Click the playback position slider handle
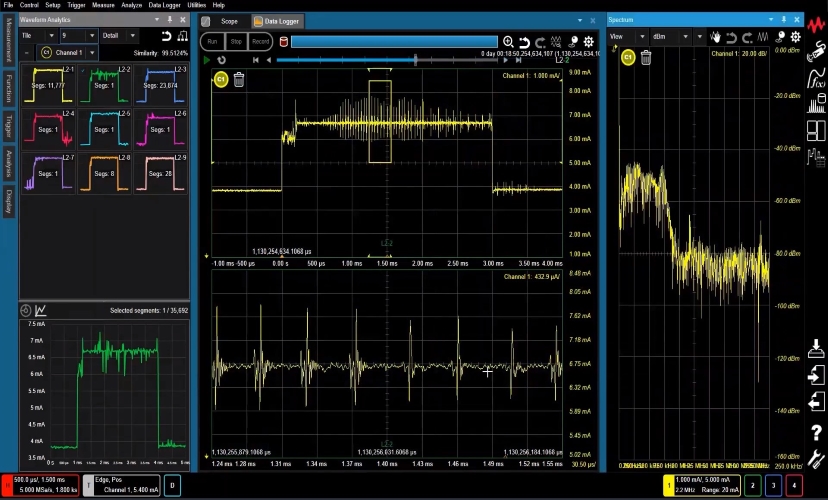The height and width of the screenshot is (500, 828). (x=416, y=60)
